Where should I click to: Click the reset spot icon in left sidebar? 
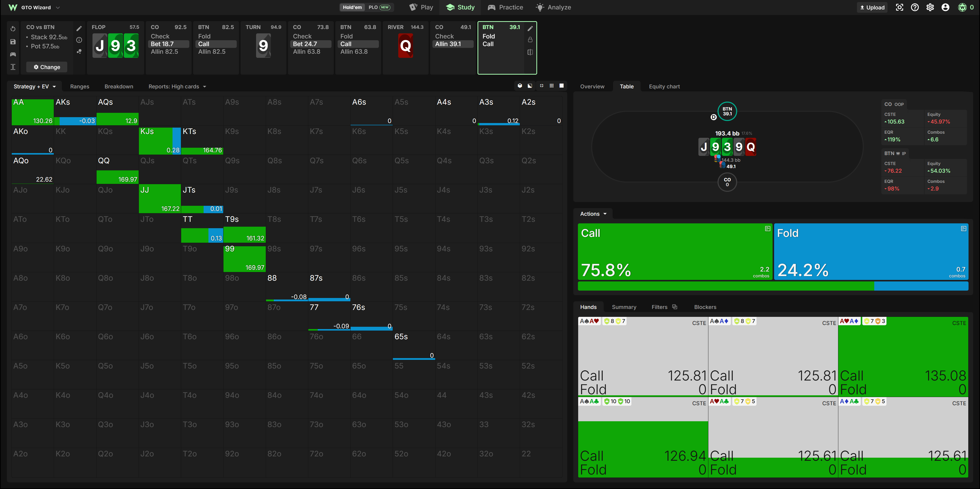(13, 29)
